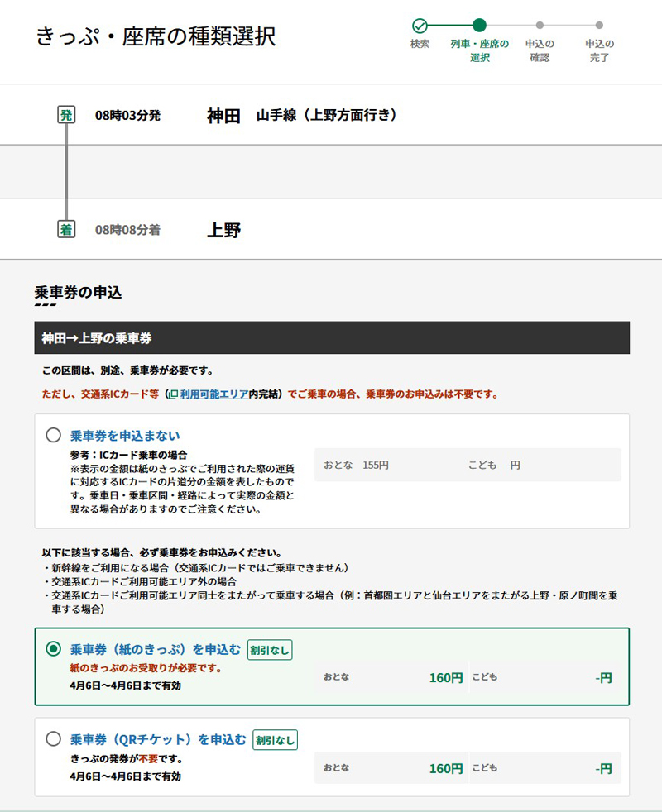Click the green 発 departure badge
The image size is (662, 812).
click(66, 115)
